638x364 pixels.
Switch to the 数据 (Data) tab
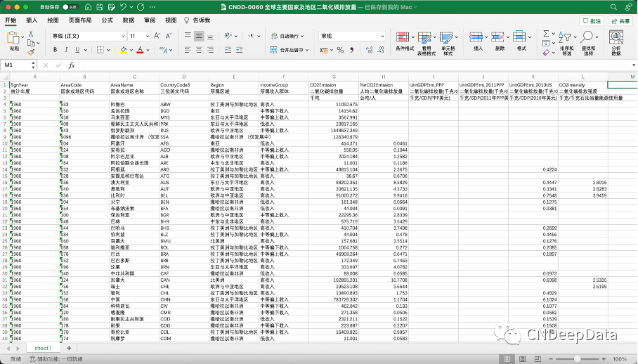click(x=128, y=20)
